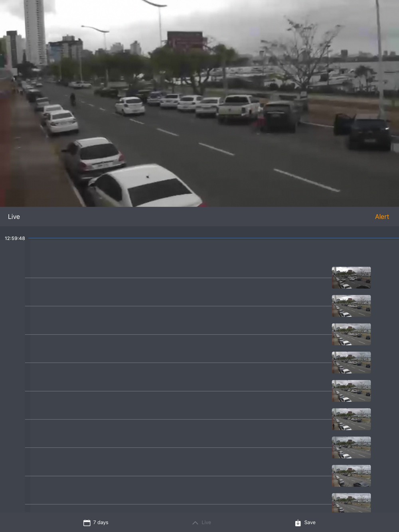Tap the live camera video feed
Viewport: 399px width, 532px height.
click(x=199, y=103)
